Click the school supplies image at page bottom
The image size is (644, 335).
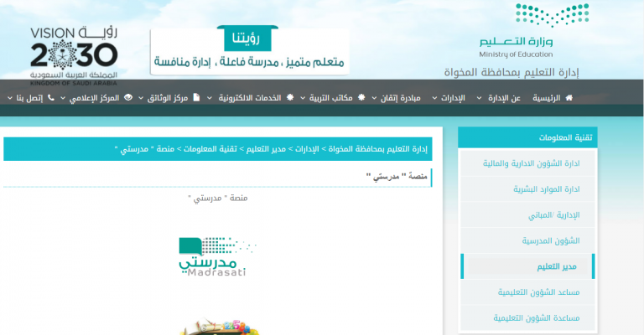221,327
